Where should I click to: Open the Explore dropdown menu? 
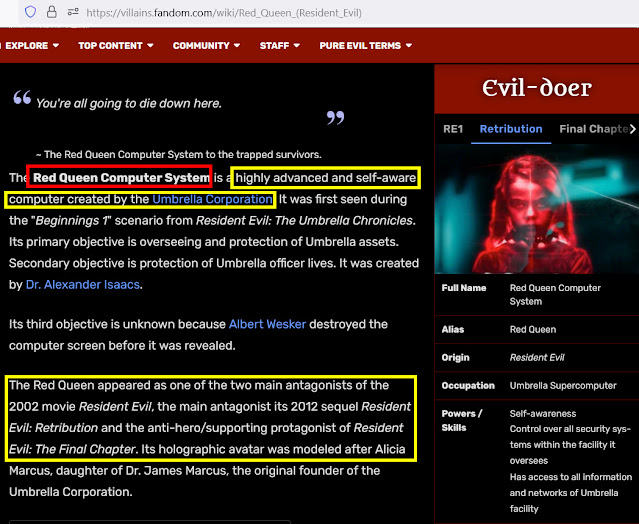point(32,46)
